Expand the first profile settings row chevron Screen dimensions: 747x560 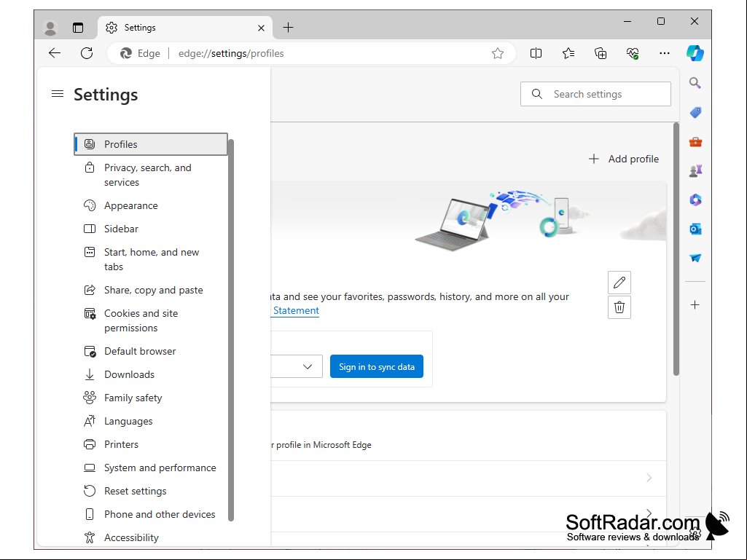[649, 478]
